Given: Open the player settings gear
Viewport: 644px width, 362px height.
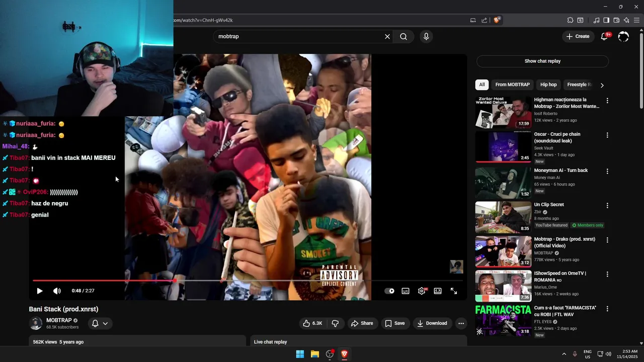Looking at the screenshot, I should tap(422, 291).
